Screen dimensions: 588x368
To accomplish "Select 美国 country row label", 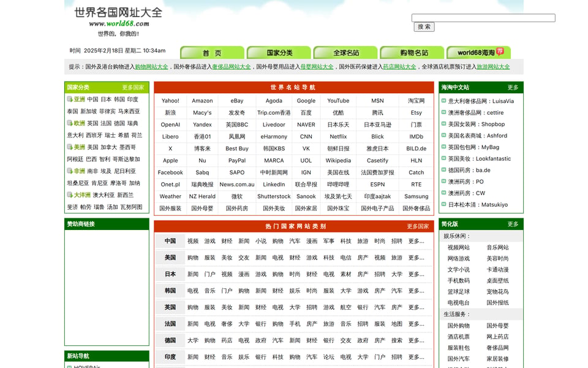I will pyautogui.click(x=170, y=258).
